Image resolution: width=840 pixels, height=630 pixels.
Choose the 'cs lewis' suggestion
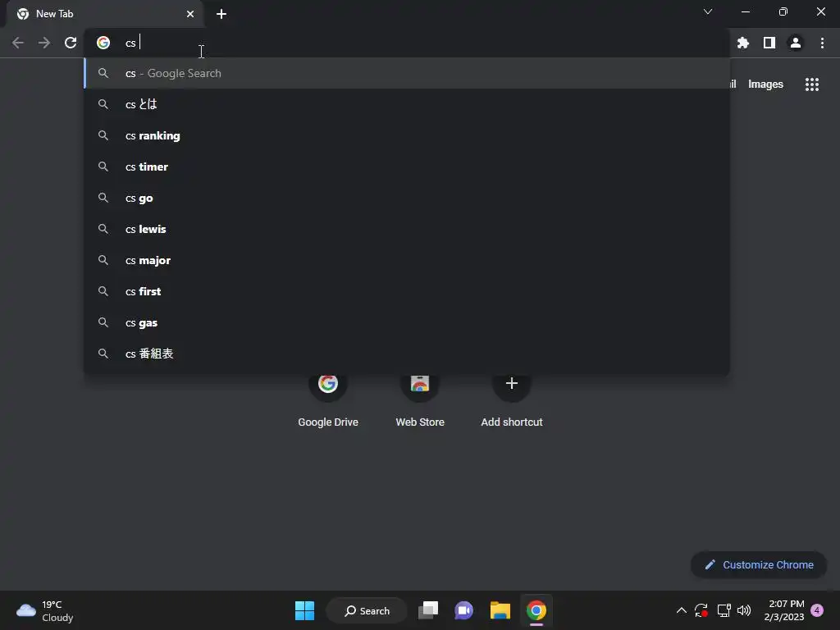coord(407,230)
